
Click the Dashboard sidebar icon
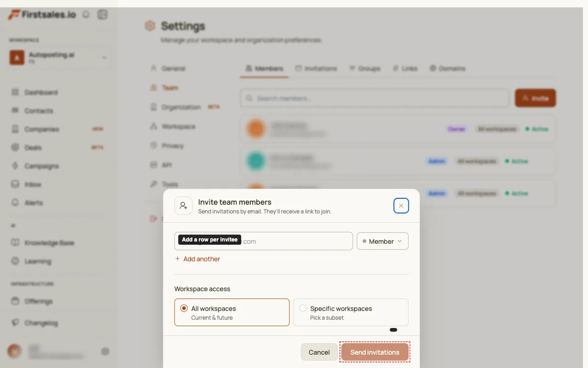pyautogui.click(x=15, y=92)
